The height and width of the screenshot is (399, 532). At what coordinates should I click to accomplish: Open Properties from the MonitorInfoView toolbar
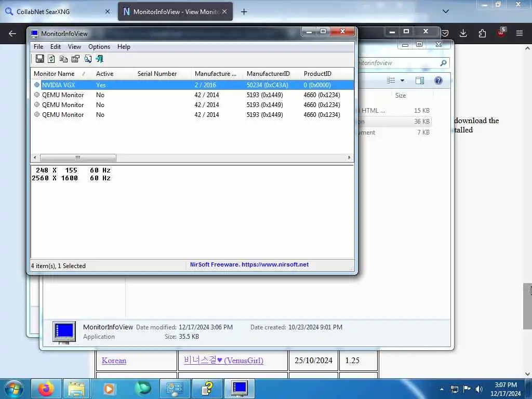point(75,59)
